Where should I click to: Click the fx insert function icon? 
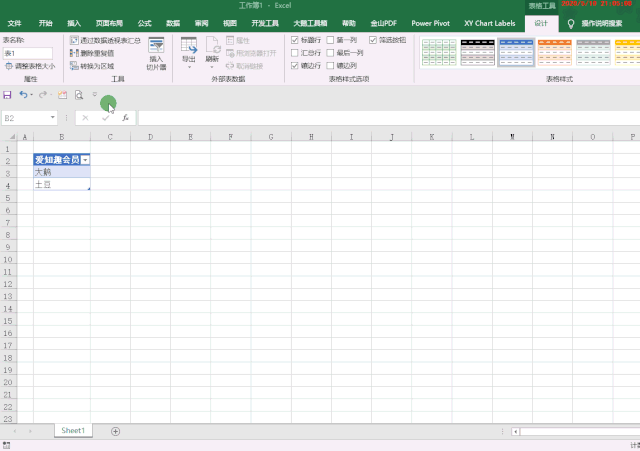[125, 118]
